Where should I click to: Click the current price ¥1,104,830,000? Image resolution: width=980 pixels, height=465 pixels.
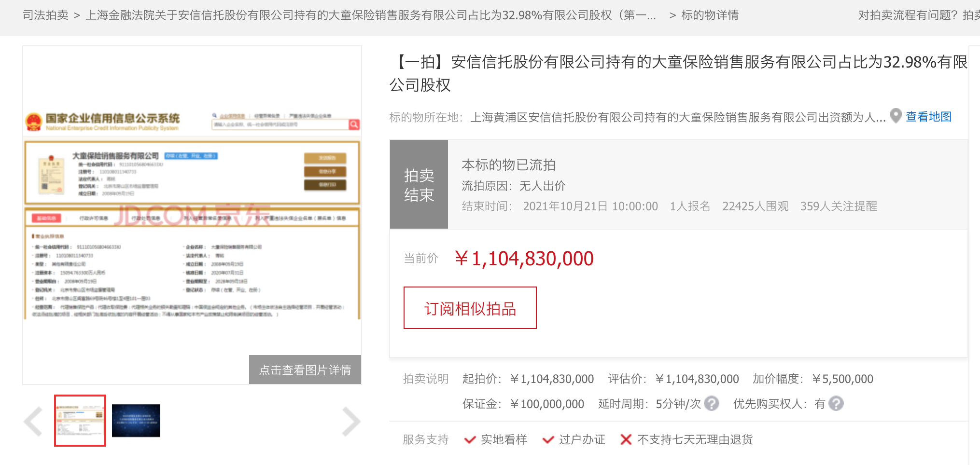tap(524, 259)
